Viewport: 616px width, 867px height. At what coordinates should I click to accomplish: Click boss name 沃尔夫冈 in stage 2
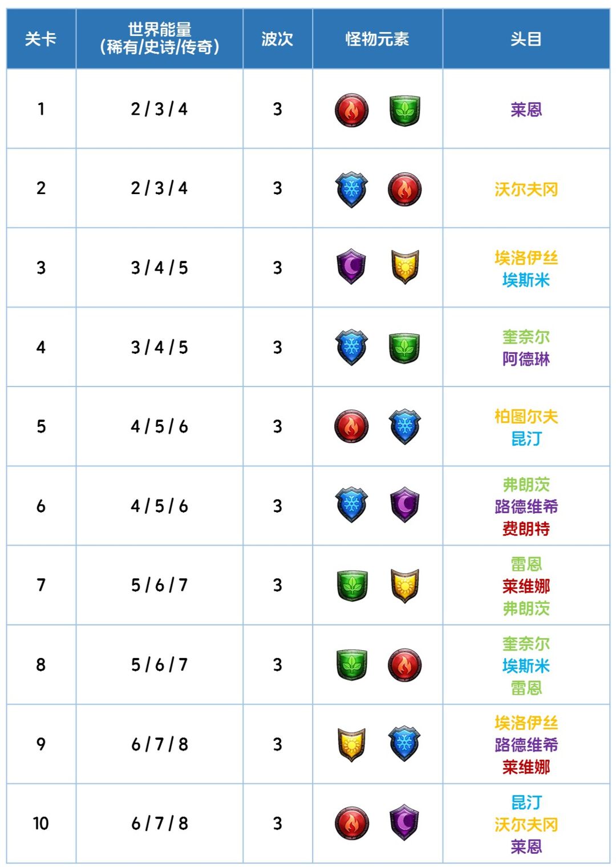pyautogui.click(x=526, y=189)
